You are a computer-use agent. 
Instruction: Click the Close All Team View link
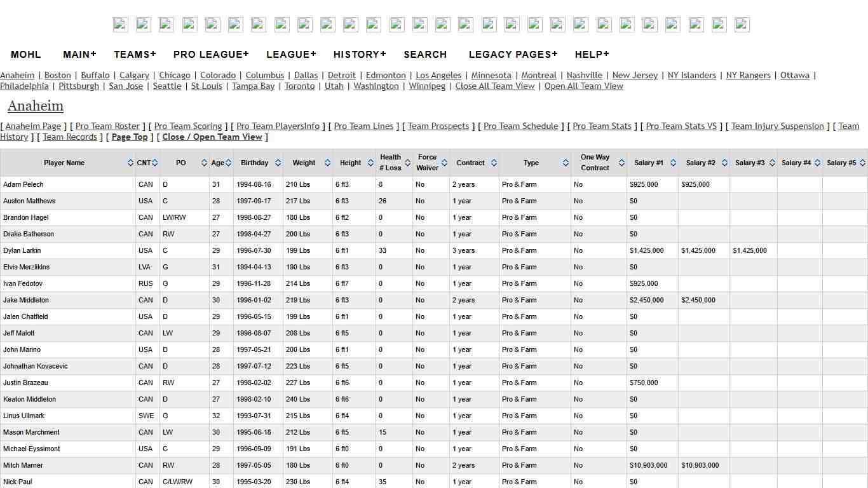coord(494,86)
